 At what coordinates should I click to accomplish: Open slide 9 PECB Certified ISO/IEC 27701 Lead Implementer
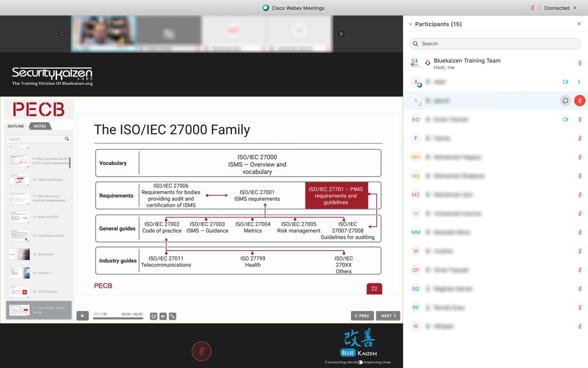point(39,161)
